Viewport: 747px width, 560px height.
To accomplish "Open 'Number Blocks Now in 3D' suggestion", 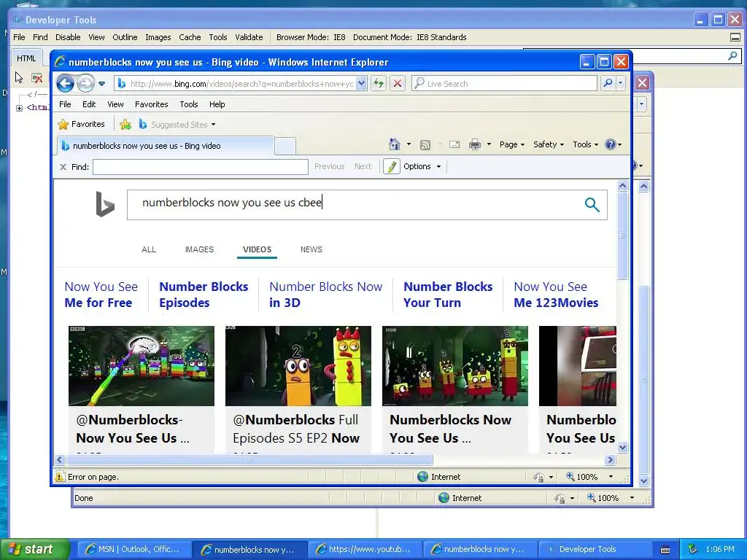I will (x=325, y=295).
